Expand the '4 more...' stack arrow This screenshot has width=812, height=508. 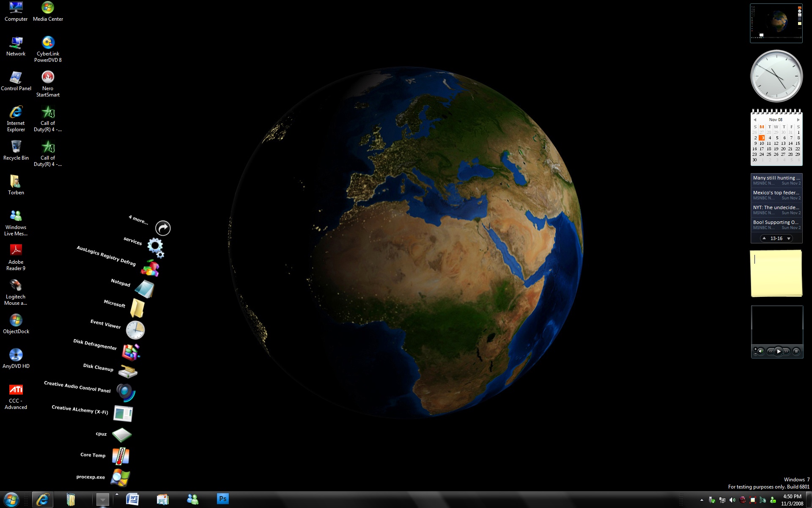click(x=163, y=228)
